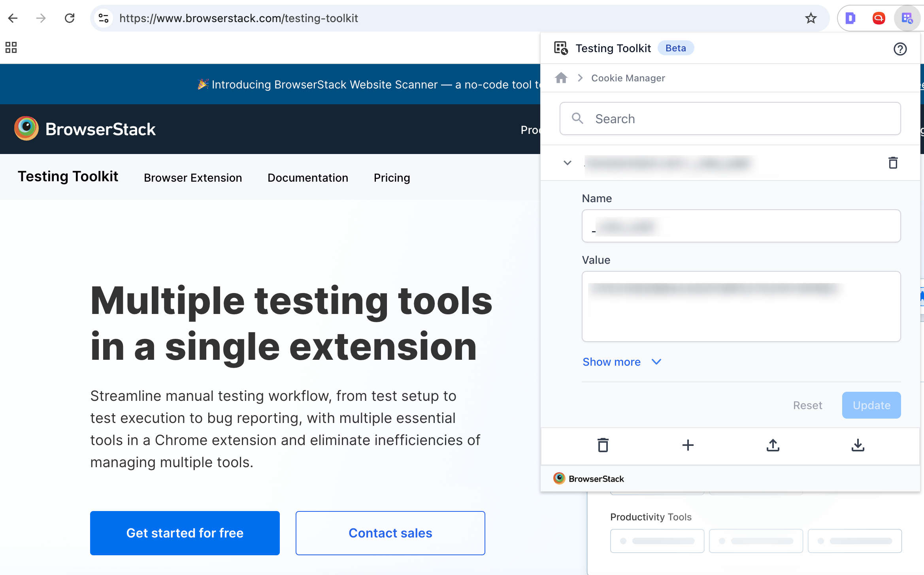Click the browser forward arrow
Image resolution: width=924 pixels, height=575 pixels.
[x=41, y=18]
